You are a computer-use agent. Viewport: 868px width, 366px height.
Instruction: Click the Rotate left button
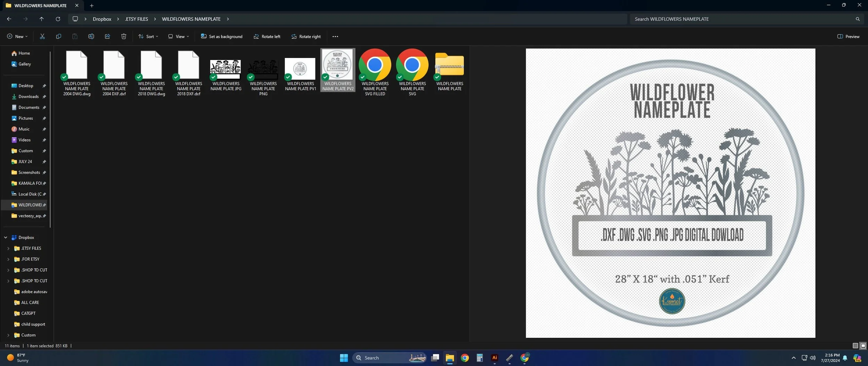(x=267, y=36)
